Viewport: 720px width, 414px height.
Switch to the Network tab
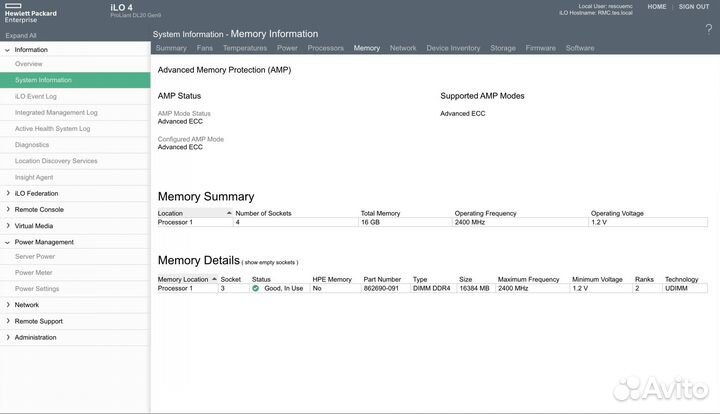pos(403,48)
